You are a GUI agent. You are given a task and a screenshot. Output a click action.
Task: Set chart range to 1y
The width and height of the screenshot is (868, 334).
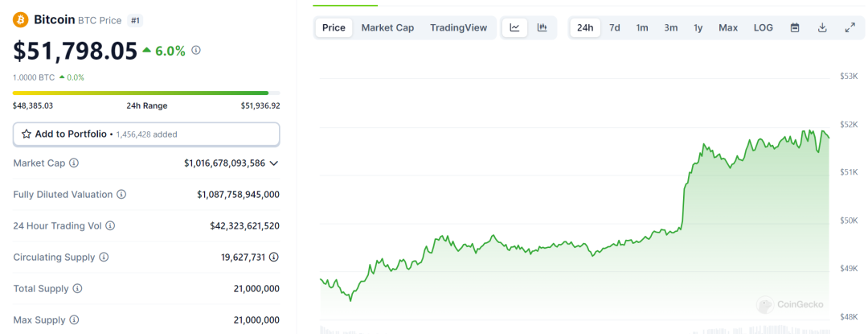click(x=698, y=27)
